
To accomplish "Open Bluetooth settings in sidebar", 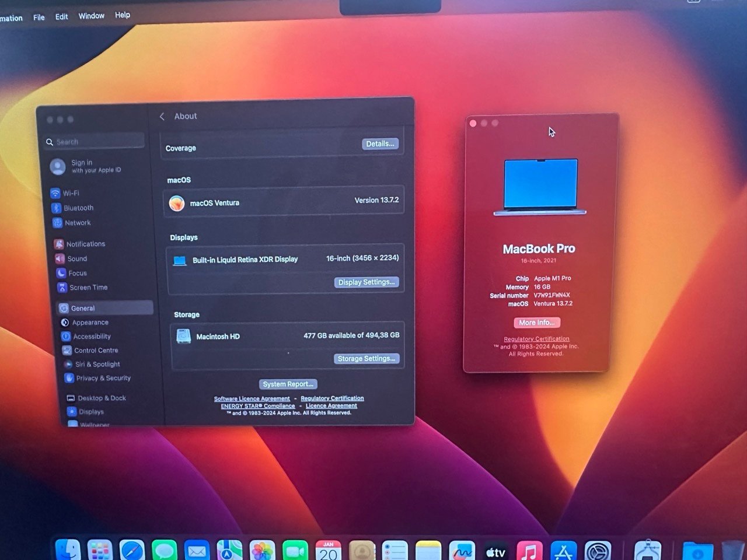I will coord(72,208).
